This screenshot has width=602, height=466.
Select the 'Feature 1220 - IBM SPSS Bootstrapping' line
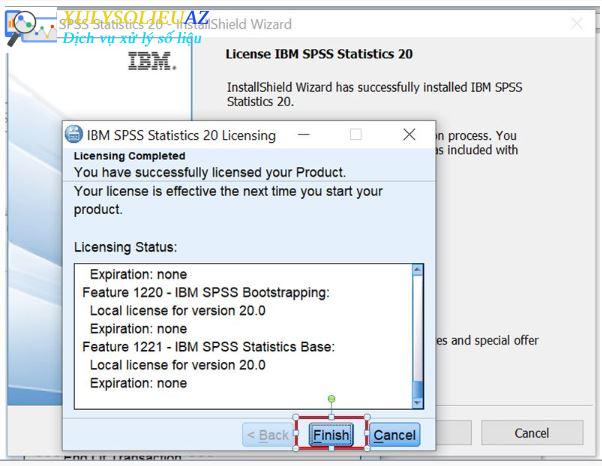(206, 292)
